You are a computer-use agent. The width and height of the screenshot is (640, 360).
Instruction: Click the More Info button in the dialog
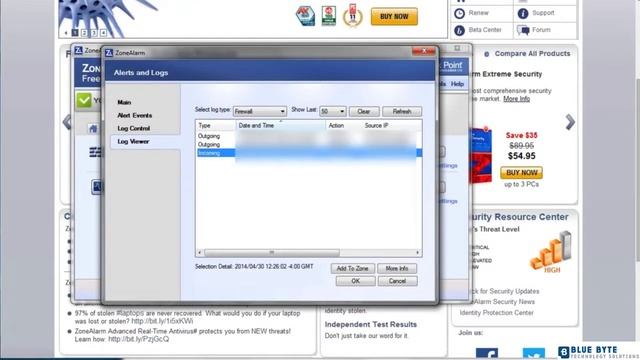pos(397,269)
